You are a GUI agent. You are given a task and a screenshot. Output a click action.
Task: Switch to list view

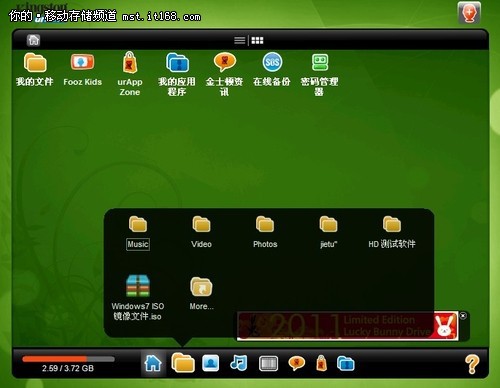[x=240, y=40]
